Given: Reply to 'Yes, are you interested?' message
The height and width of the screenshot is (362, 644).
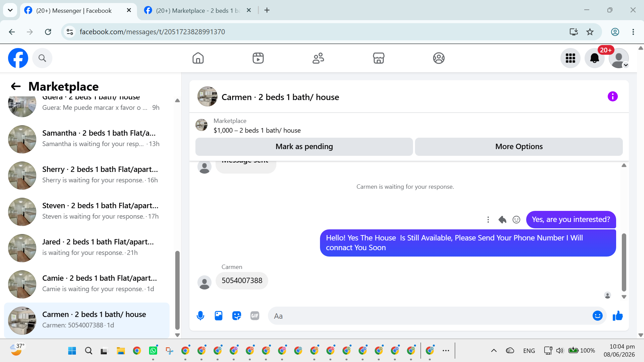Looking at the screenshot, I should (502, 220).
